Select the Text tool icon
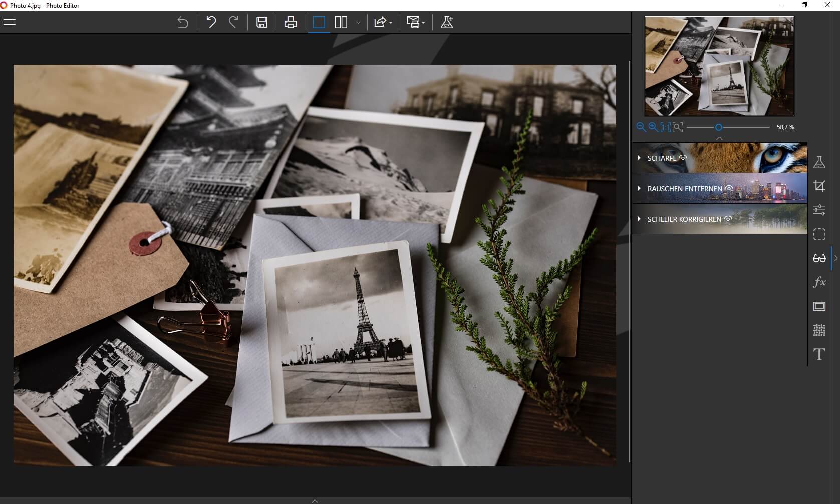Screen dimensions: 840x504 coord(819,354)
